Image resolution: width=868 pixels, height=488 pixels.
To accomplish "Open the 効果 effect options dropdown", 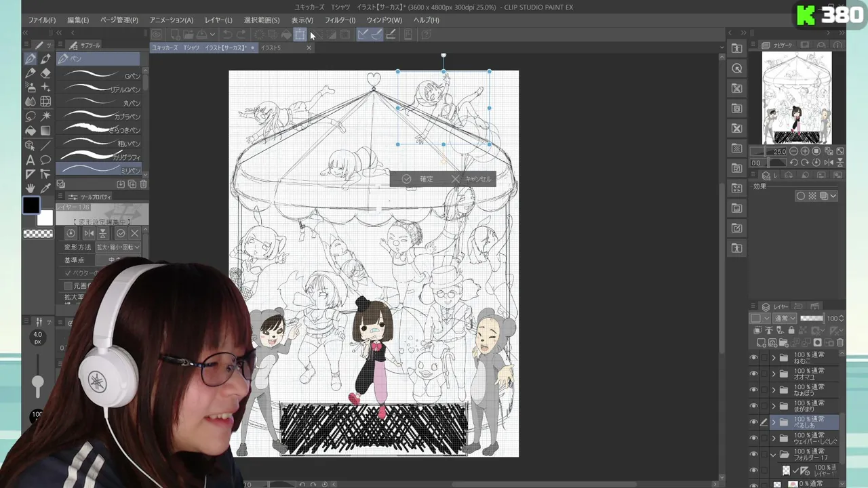I will pos(833,196).
